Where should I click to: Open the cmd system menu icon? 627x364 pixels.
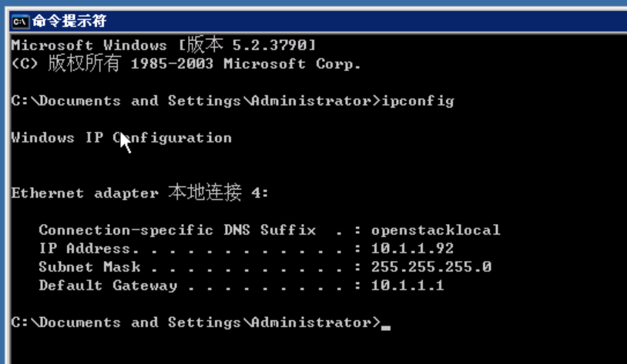point(20,21)
